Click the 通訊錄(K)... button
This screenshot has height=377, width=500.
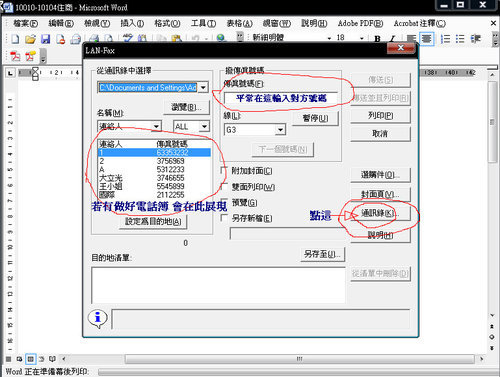tap(380, 213)
